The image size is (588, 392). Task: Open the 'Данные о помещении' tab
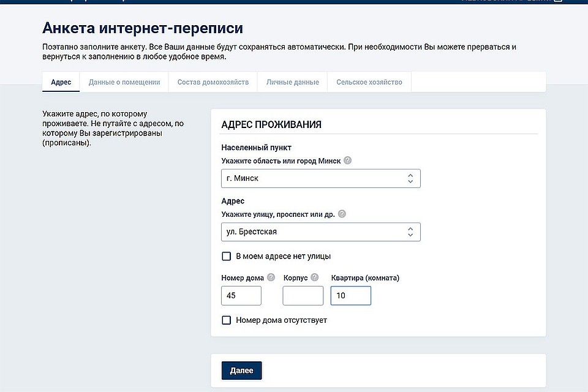tap(124, 82)
